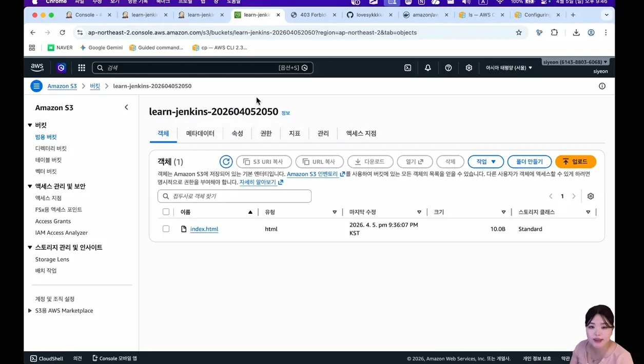644x364 pixels.
Task: Switch to the 지표 tab
Action: [295, 133]
